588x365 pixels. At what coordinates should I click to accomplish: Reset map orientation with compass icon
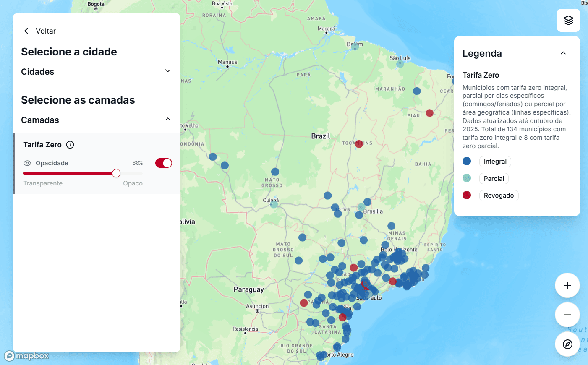coord(567,344)
